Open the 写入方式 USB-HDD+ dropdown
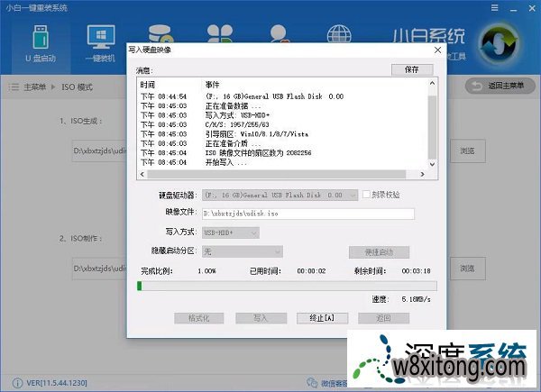 point(230,233)
